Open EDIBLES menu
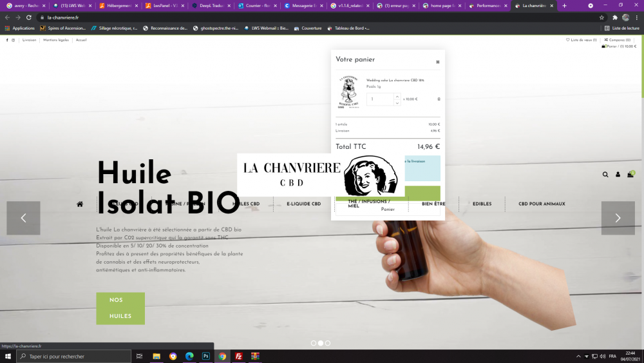 click(482, 204)
